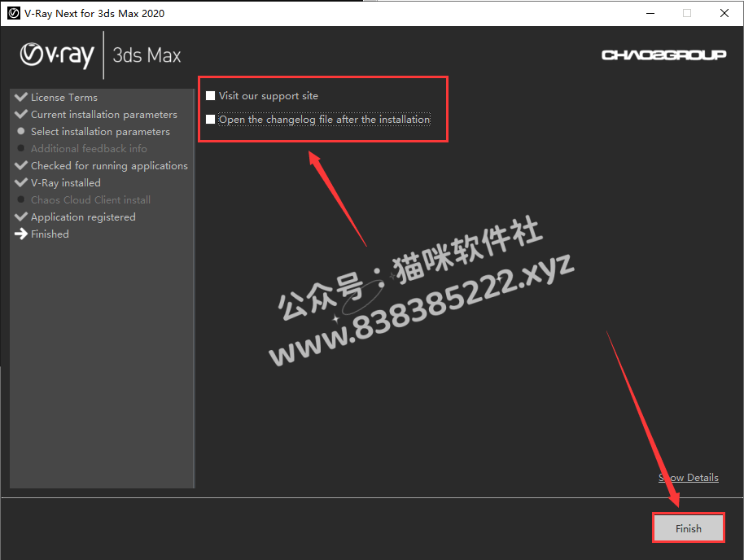Enable 'Open the changelog file' checkbox
Screen dimensions: 744x560
pos(211,119)
